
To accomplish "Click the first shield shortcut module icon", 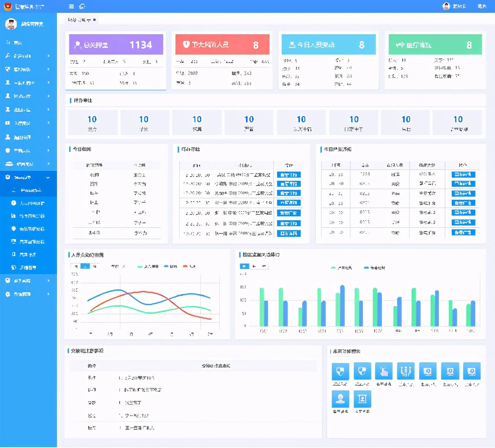I will click(340, 371).
